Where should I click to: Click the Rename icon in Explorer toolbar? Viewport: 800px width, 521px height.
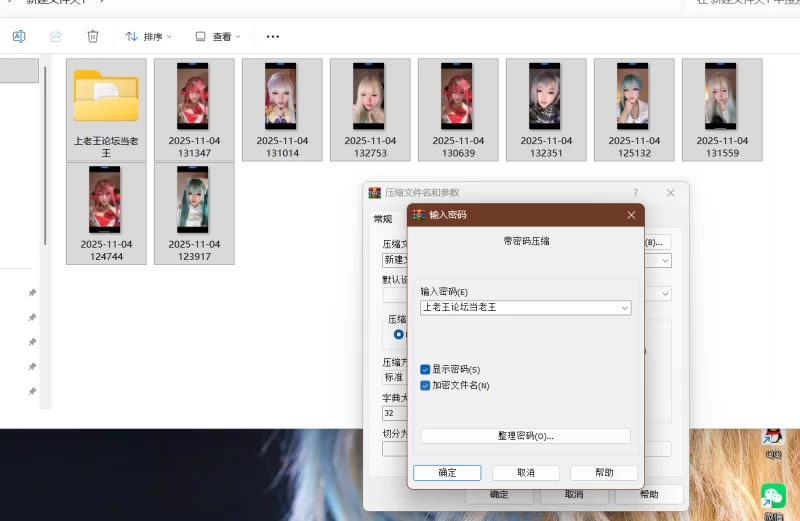click(19, 36)
